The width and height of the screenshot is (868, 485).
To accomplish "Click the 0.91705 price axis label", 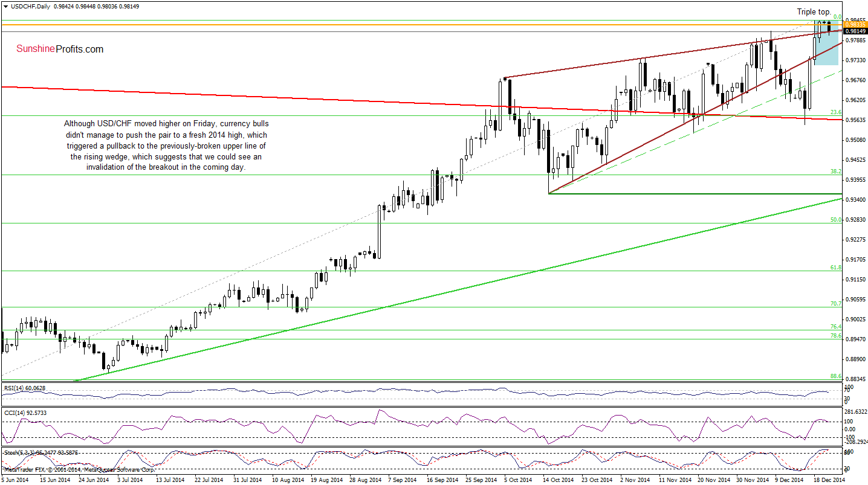I will point(856,260).
